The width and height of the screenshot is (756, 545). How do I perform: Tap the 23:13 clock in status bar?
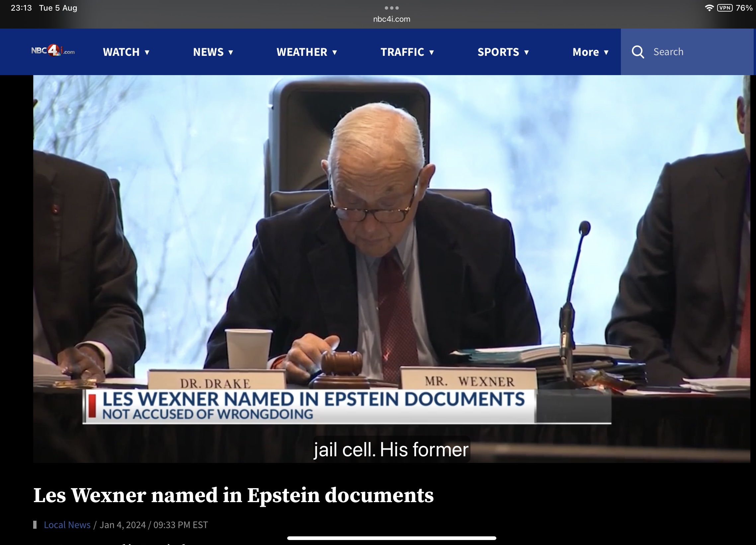[21, 8]
